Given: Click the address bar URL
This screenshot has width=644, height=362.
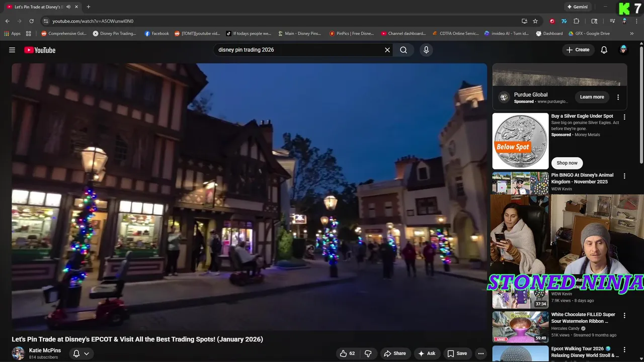Looking at the screenshot, I should 93,21.
